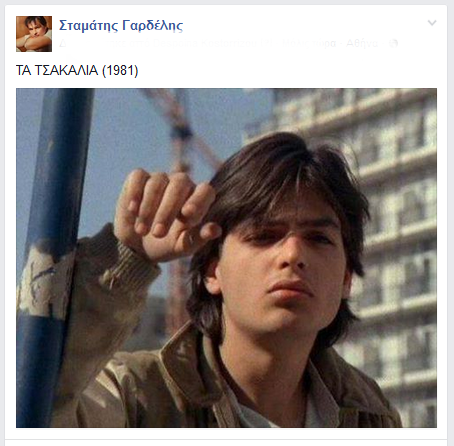The width and height of the screenshot is (454, 446).
Task: Click the faded share attribution text line
Action: tap(219, 43)
